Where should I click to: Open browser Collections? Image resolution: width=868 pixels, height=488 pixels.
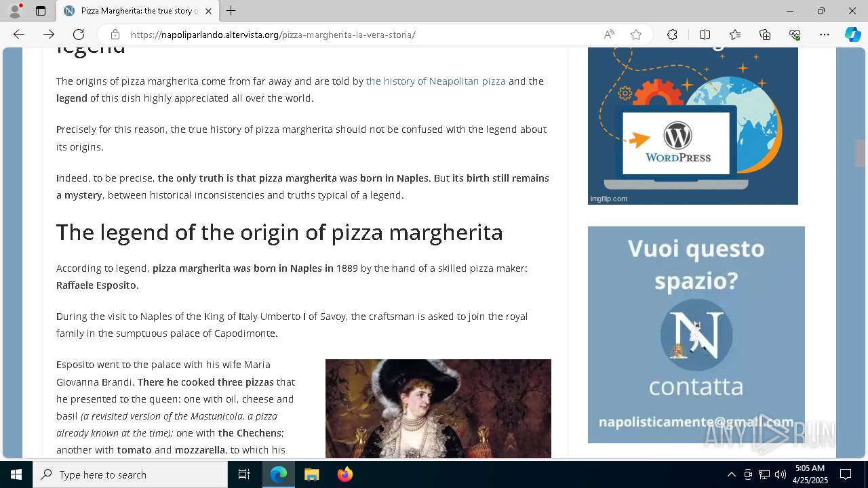tap(765, 35)
